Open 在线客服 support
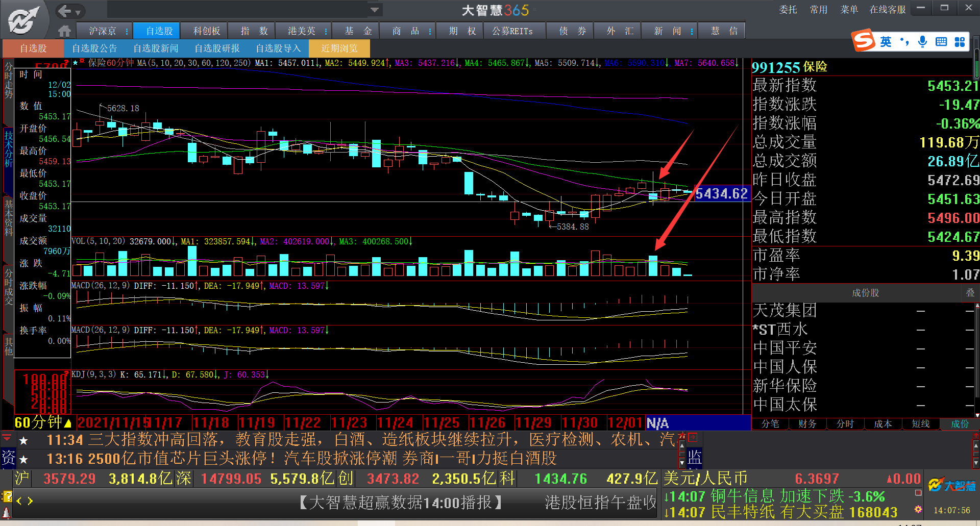The image size is (980, 526). tap(888, 10)
